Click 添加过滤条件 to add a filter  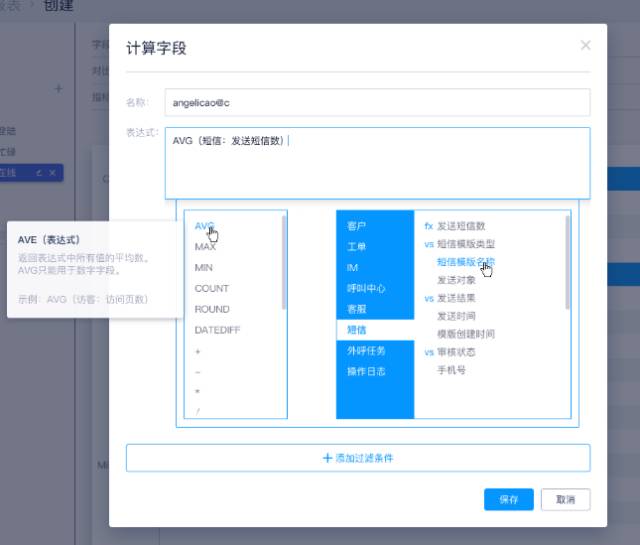pos(358,458)
